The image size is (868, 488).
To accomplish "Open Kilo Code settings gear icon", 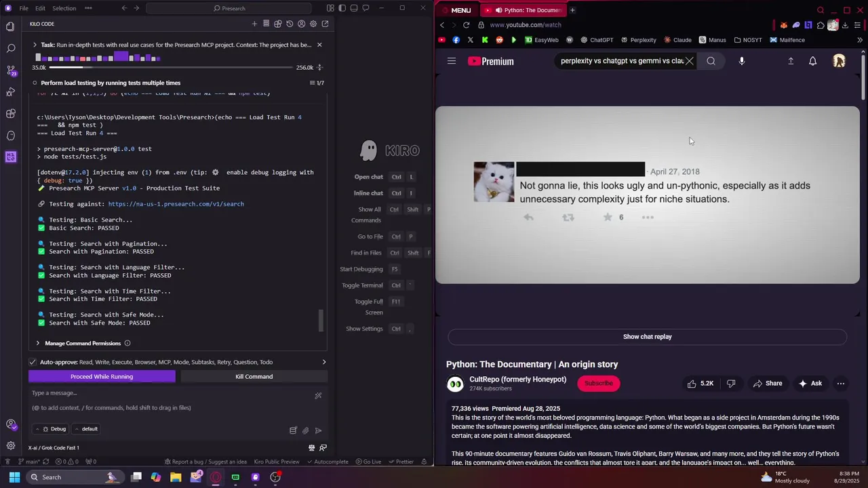I will (x=313, y=24).
